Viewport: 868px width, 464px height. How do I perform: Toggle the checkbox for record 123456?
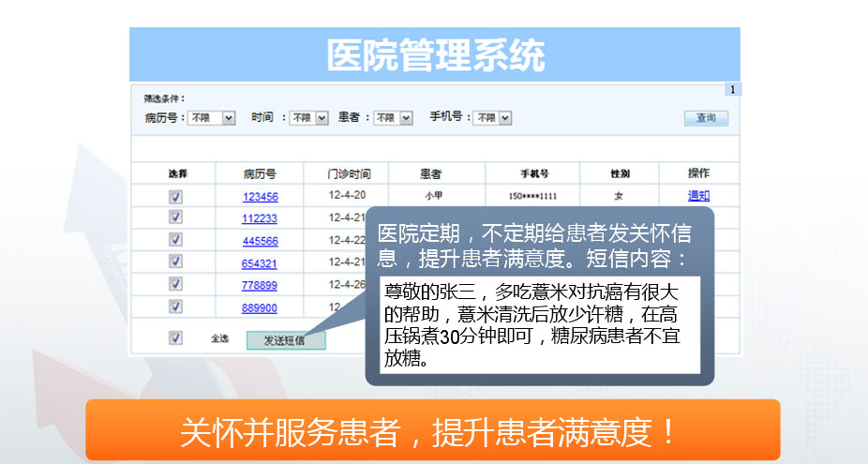(175, 197)
